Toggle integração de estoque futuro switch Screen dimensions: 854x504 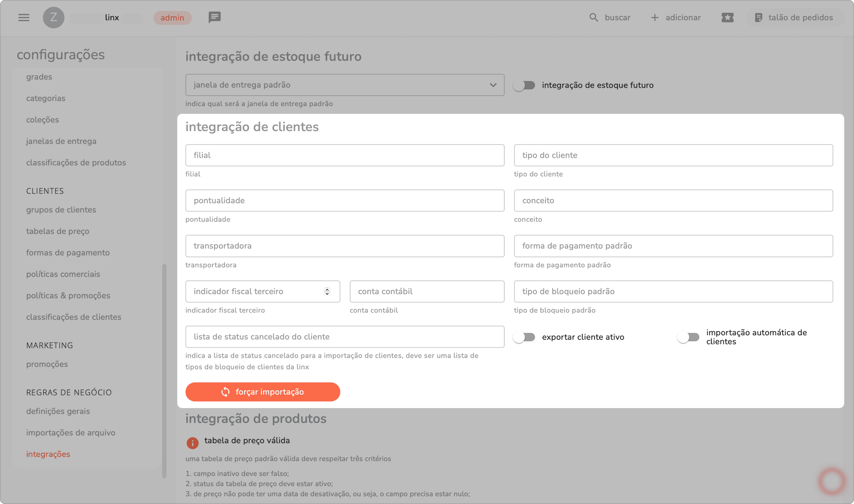(524, 85)
